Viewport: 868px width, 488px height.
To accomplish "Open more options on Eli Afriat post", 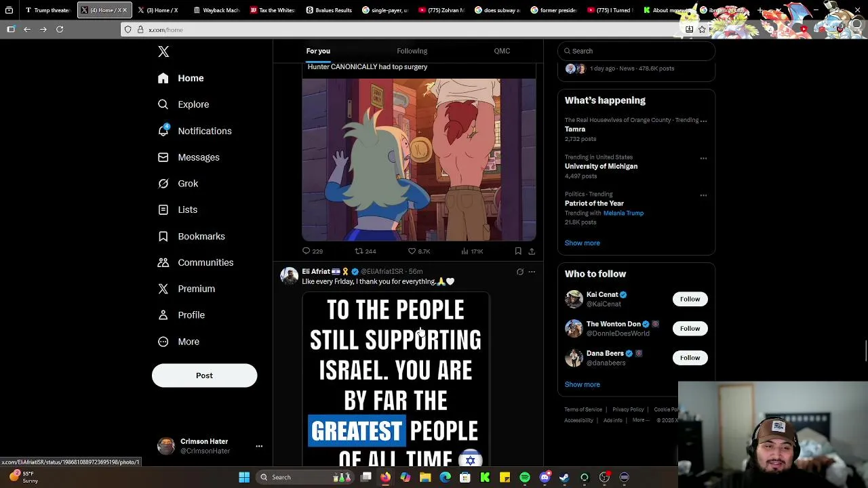I will coord(532,272).
